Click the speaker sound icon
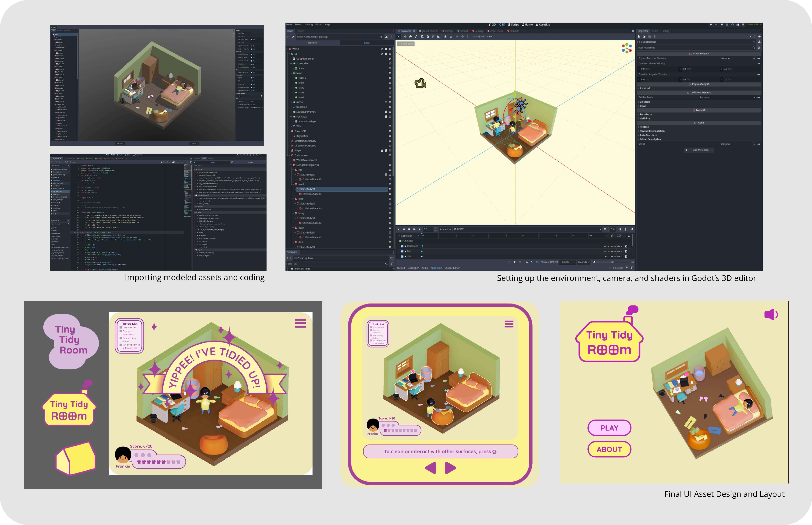The image size is (812, 525). [x=771, y=314]
